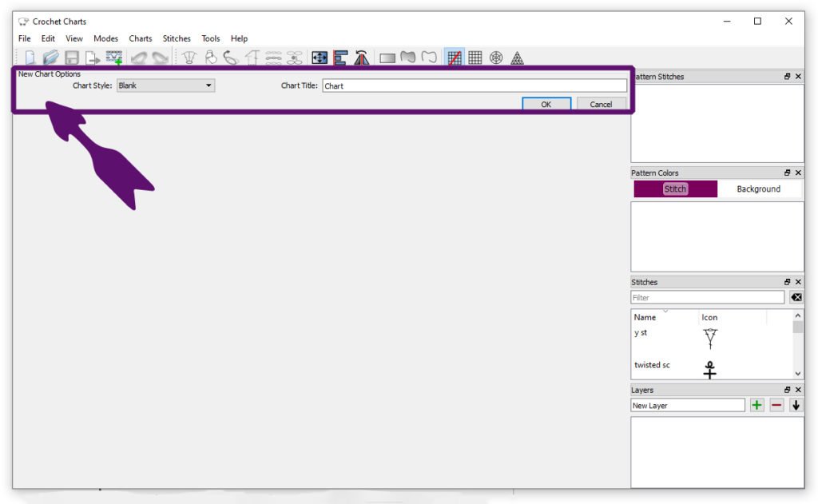818x504 pixels.
Task: Cancel the New Chart Options
Action: pos(601,104)
